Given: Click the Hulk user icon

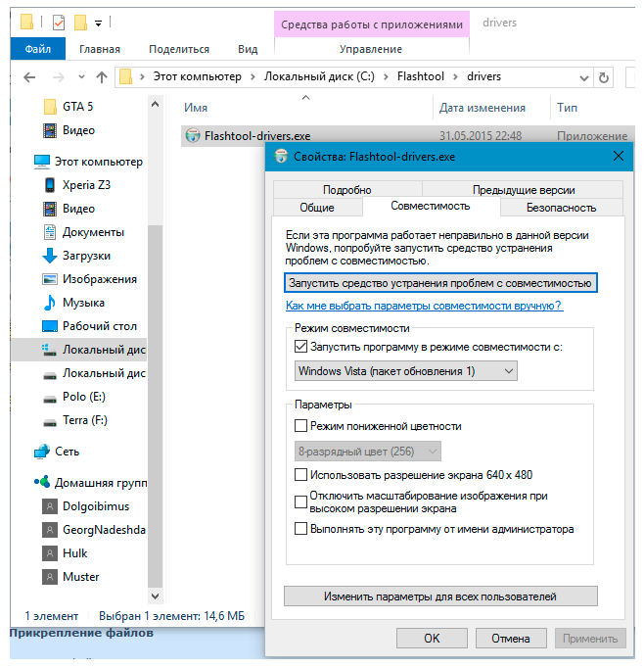Looking at the screenshot, I should pyautogui.click(x=50, y=553).
